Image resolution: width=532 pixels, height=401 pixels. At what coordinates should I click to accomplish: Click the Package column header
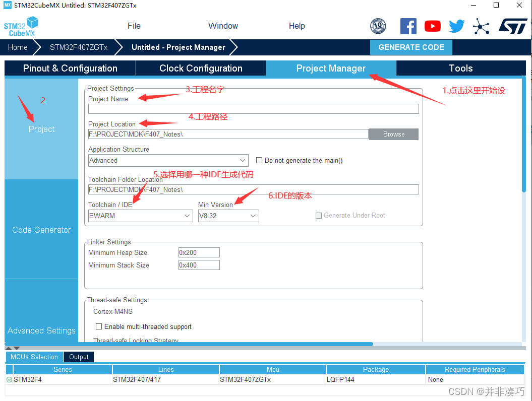point(376,369)
